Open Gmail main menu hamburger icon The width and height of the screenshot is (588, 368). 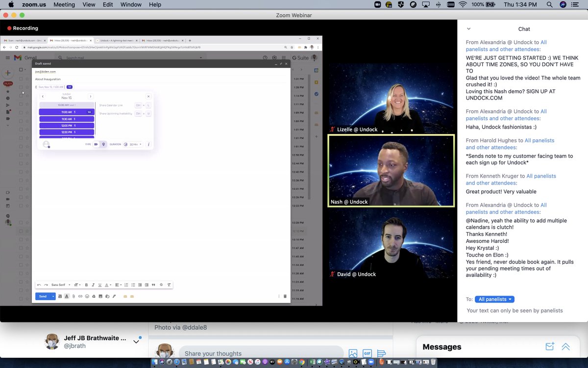coord(8,58)
